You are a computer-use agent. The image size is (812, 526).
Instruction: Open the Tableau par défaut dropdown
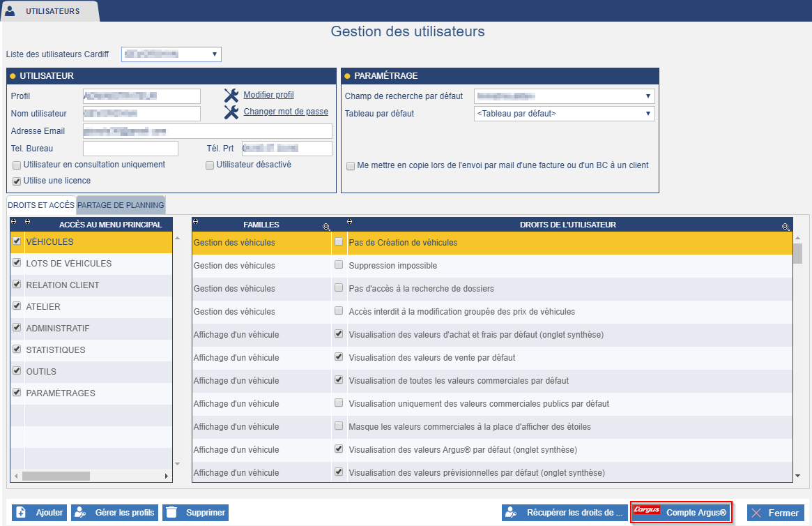coord(565,114)
